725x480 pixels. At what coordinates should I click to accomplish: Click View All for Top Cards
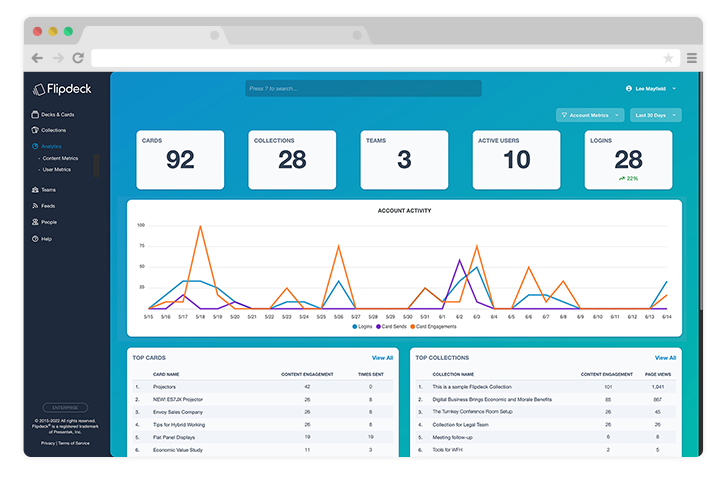tap(382, 358)
